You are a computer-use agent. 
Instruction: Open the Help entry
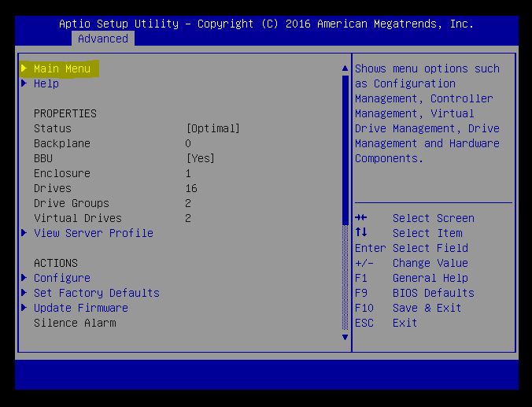(46, 83)
